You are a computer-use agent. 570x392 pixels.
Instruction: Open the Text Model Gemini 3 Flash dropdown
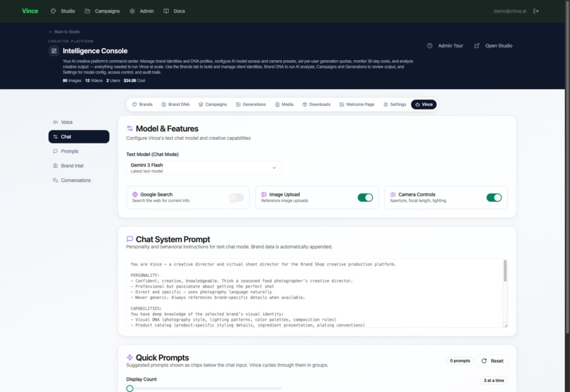tap(204, 167)
